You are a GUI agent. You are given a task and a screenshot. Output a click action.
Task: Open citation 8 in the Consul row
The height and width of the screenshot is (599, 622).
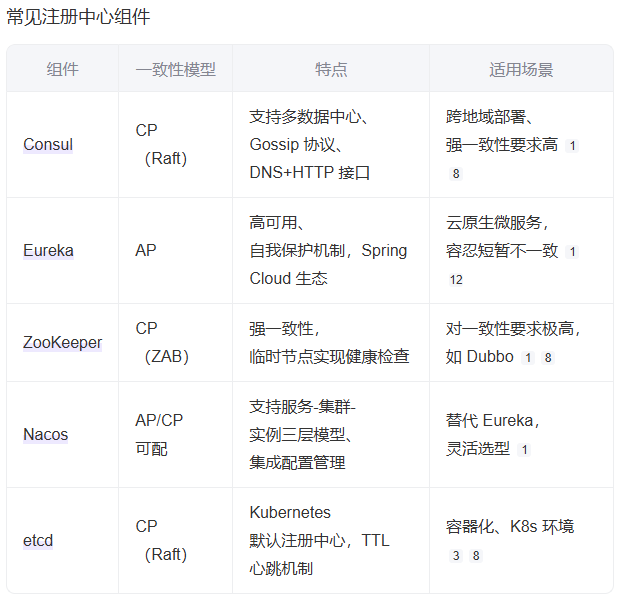tap(456, 174)
